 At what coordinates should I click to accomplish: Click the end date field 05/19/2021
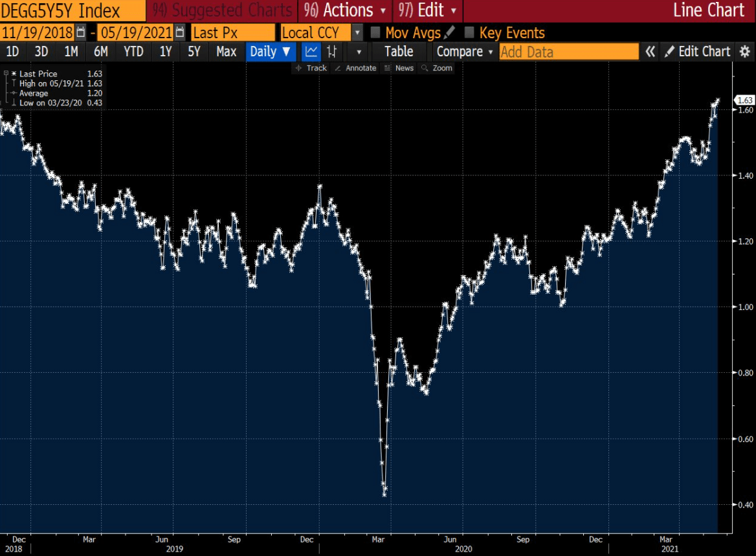(136, 32)
